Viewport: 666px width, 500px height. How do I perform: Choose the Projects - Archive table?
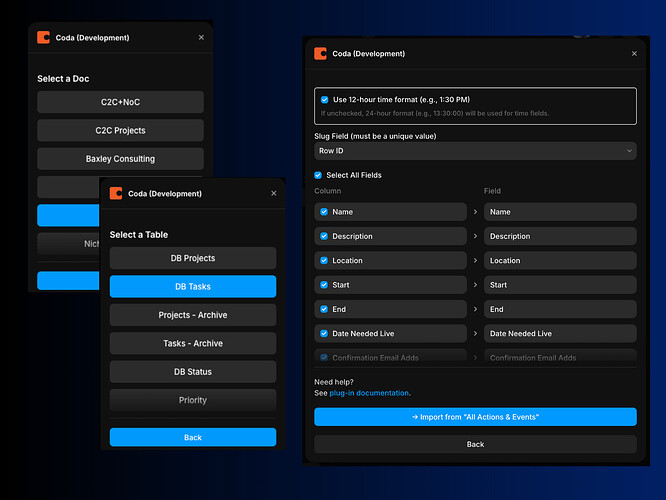[193, 315]
